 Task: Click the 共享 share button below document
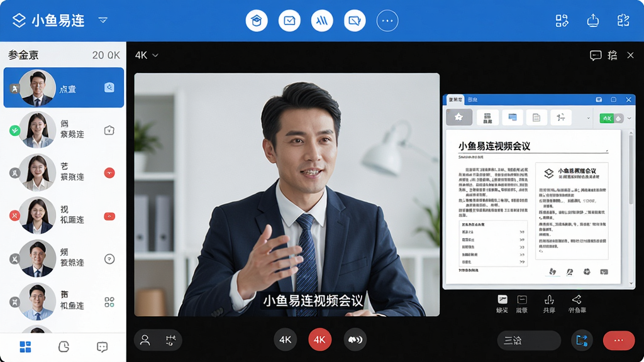coord(549,304)
